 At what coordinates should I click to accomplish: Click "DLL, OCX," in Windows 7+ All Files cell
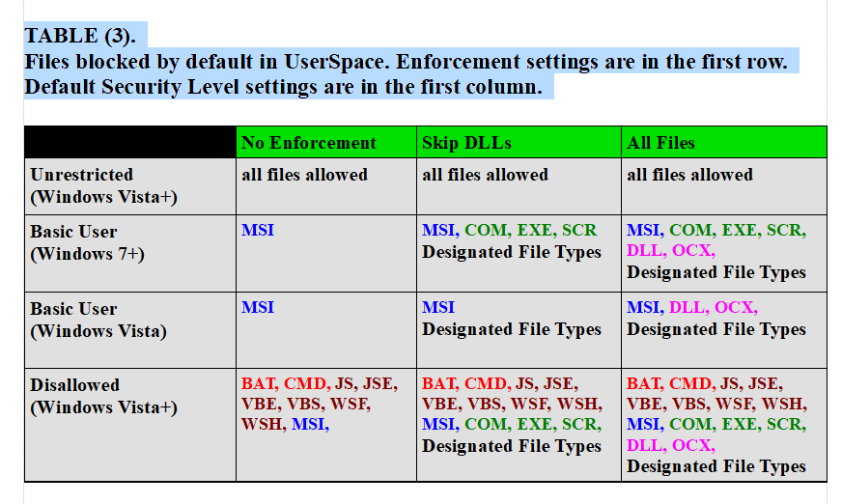pyautogui.click(x=671, y=251)
